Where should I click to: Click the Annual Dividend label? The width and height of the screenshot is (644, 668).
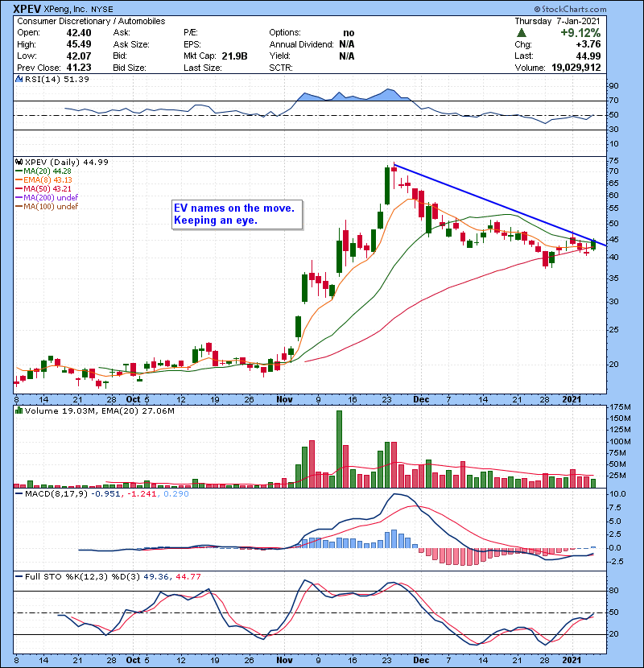click(x=302, y=44)
